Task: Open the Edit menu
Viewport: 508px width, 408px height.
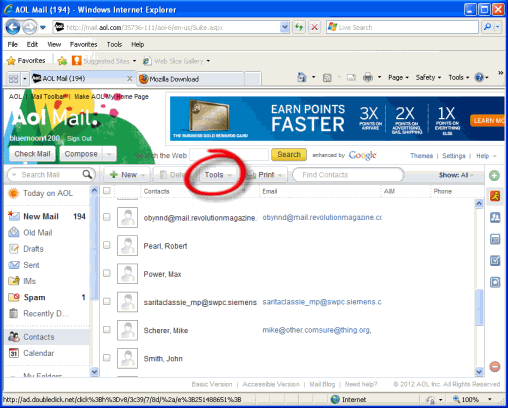Action: 32,44
